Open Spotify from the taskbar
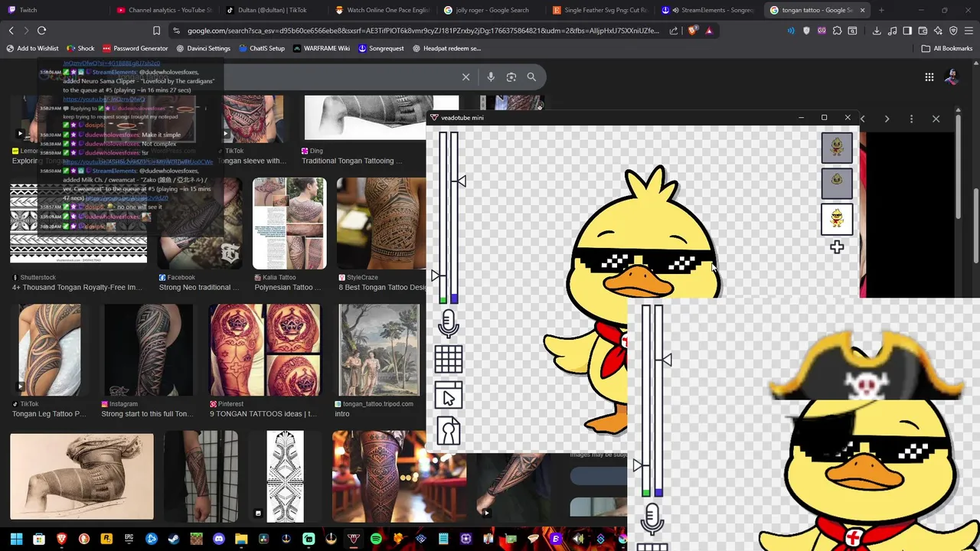 tap(376, 539)
